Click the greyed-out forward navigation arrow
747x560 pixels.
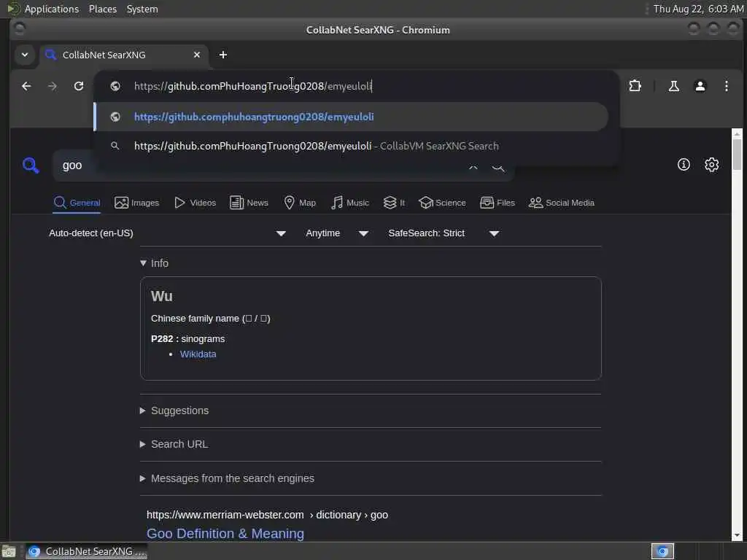coord(53,86)
